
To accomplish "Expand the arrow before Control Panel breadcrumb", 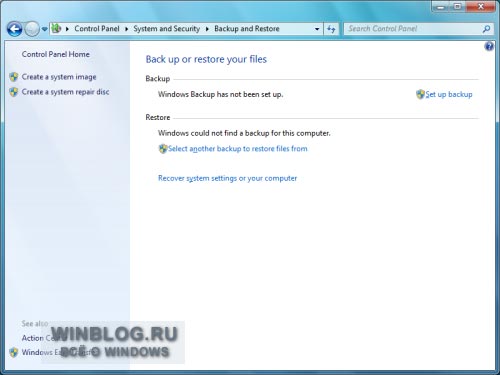I will click(x=67, y=29).
